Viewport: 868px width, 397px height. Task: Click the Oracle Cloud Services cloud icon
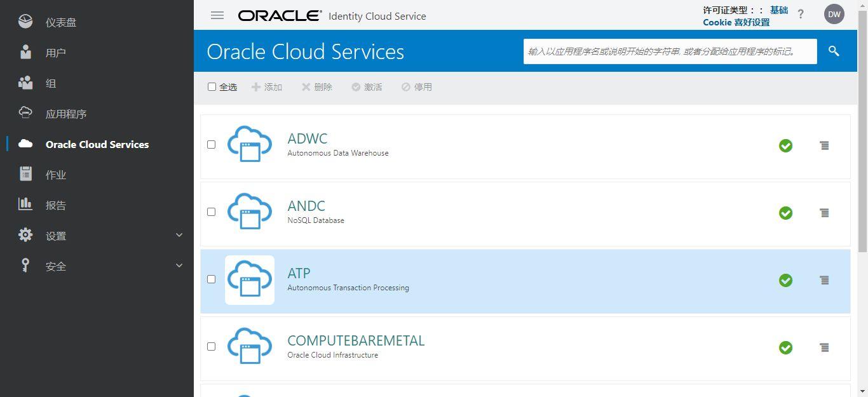[x=25, y=144]
